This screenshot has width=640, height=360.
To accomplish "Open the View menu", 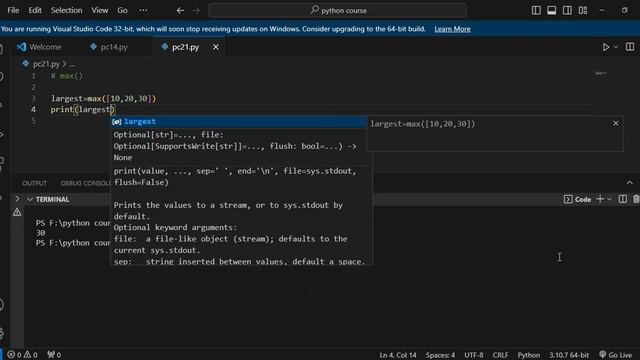I will click(100, 10).
